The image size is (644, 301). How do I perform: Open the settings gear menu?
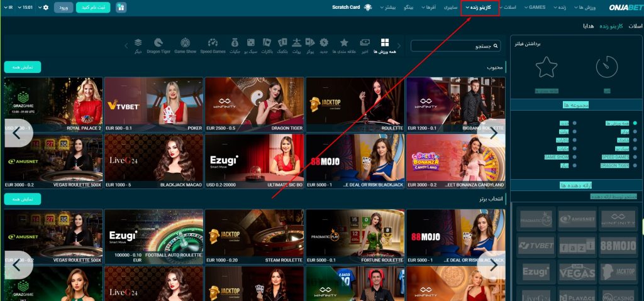(x=45, y=8)
